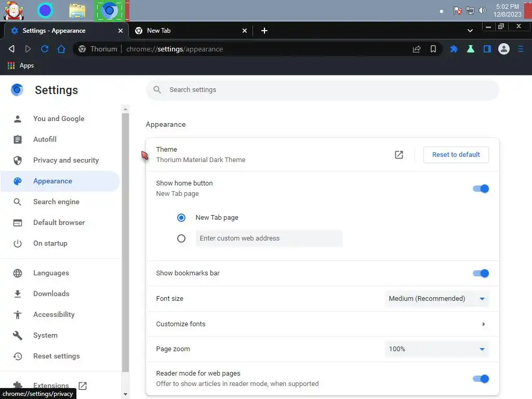Click the taskbar clock
Image resolution: width=532 pixels, height=399 pixels.
pos(507,10)
